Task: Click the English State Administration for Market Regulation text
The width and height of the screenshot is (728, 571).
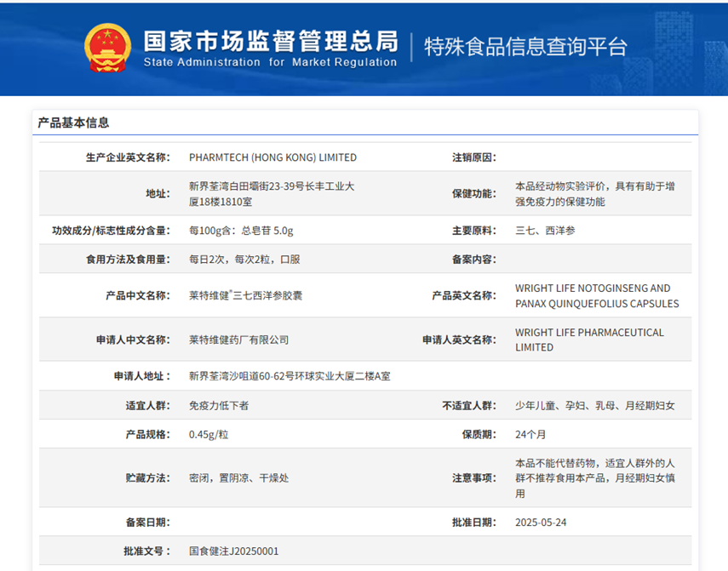Action: pos(270,62)
